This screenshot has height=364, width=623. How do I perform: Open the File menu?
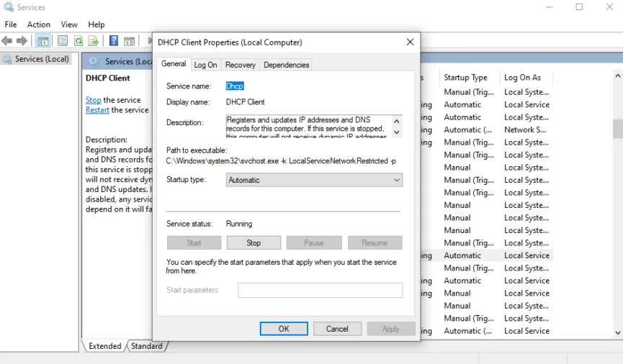point(11,24)
